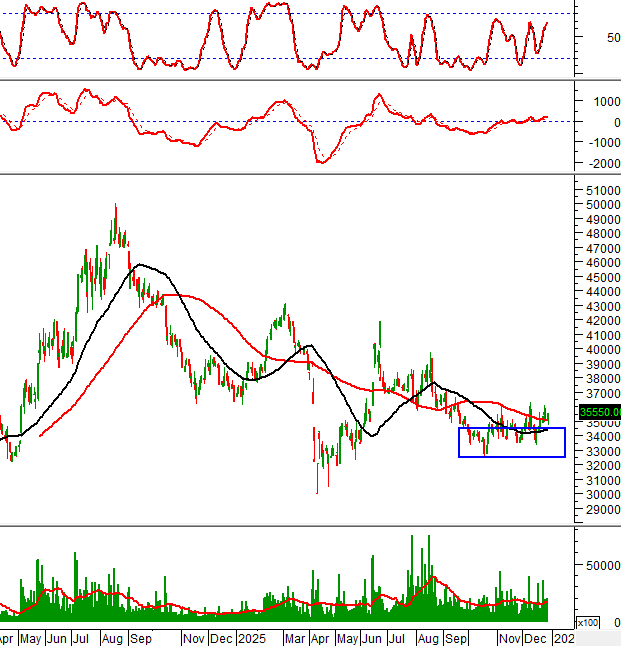Image resolution: width=621 pixels, height=646 pixels.
Task: Click the 51000 price axis label
Action: [600, 190]
